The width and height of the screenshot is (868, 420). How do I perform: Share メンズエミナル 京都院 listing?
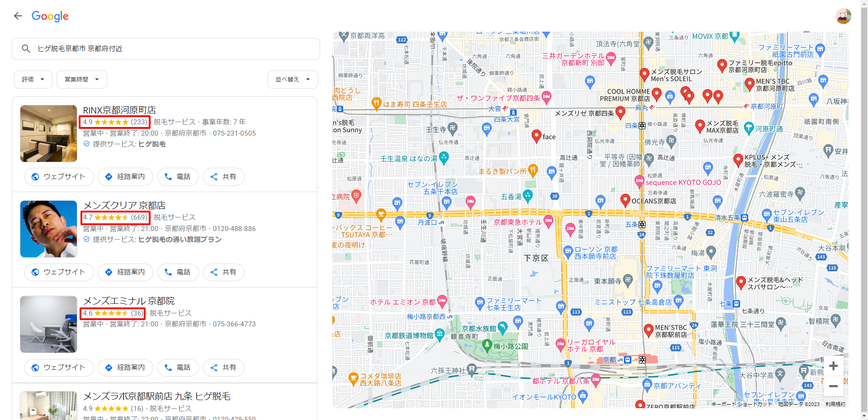(223, 367)
